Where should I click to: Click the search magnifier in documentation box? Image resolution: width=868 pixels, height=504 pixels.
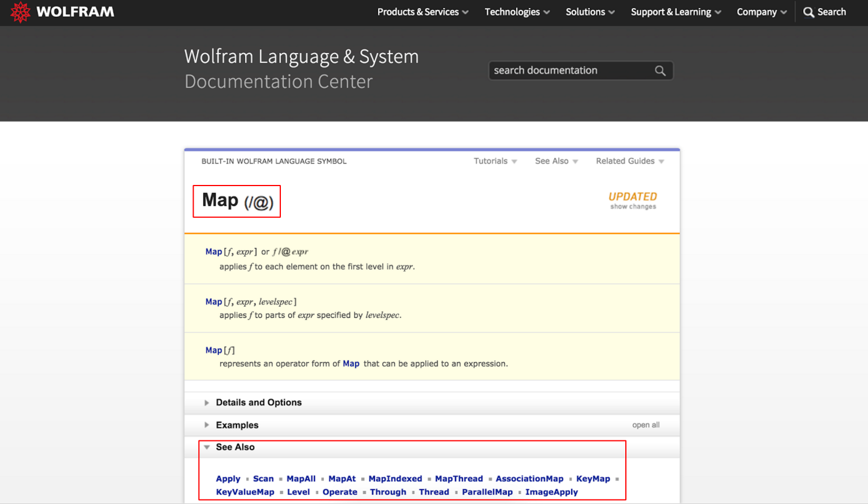[660, 71]
